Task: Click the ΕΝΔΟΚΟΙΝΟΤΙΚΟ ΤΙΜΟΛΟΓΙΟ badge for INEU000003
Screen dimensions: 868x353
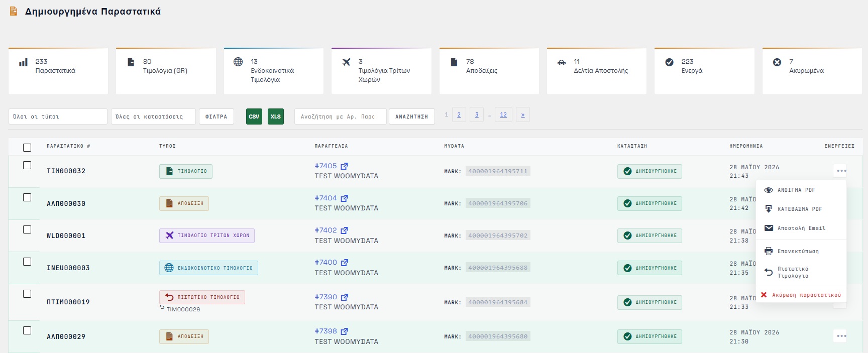Action: coord(208,268)
